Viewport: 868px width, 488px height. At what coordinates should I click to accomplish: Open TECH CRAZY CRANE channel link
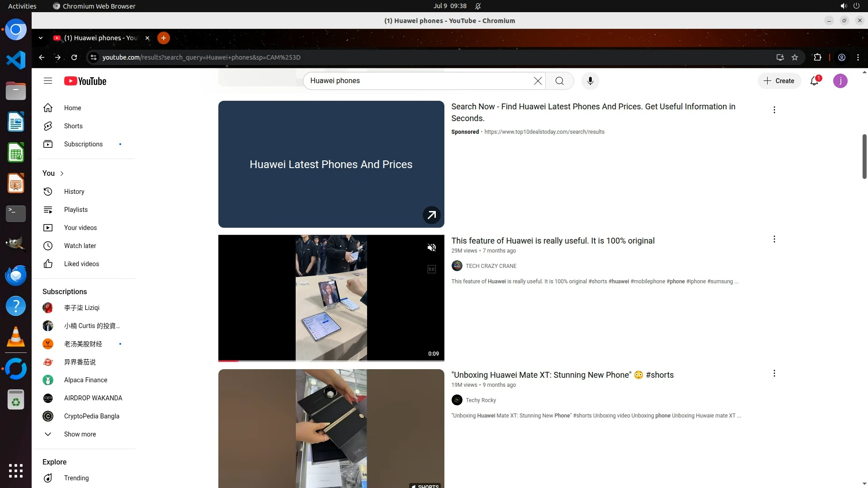pyautogui.click(x=491, y=266)
